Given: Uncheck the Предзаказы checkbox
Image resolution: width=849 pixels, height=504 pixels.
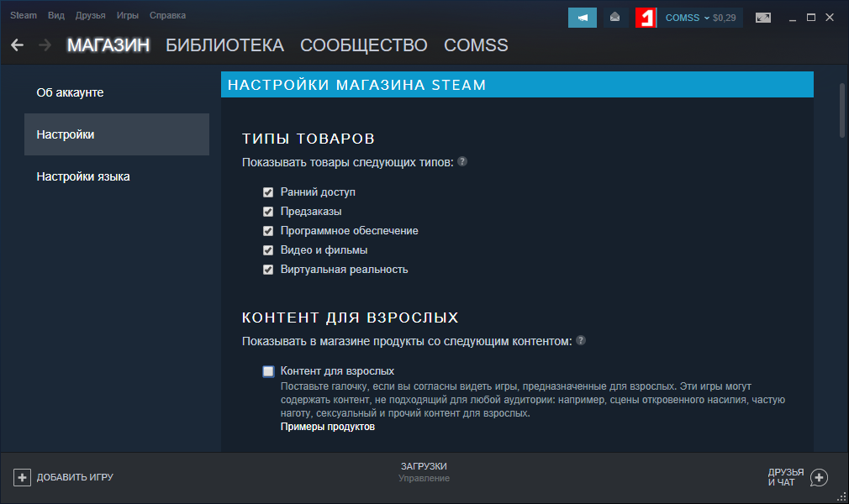Looking at the screenshot, I should point(268,212).
